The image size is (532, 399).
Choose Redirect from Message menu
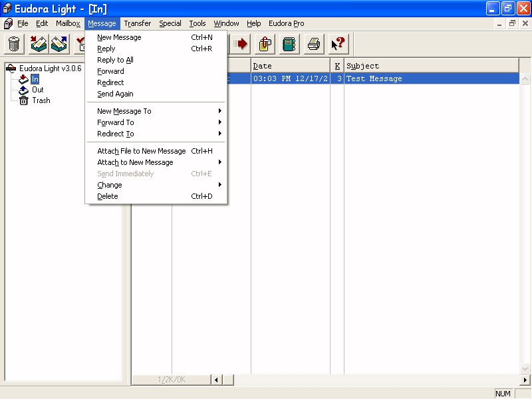[156, 82]
